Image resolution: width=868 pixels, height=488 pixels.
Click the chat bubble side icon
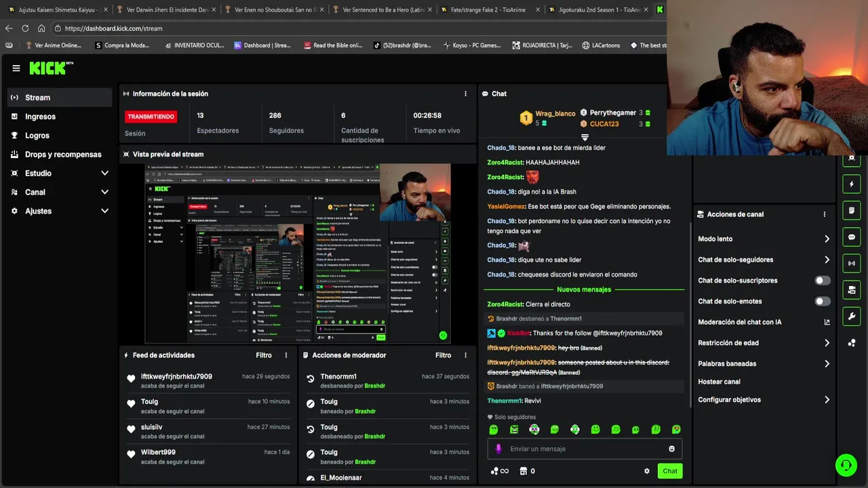852,237
